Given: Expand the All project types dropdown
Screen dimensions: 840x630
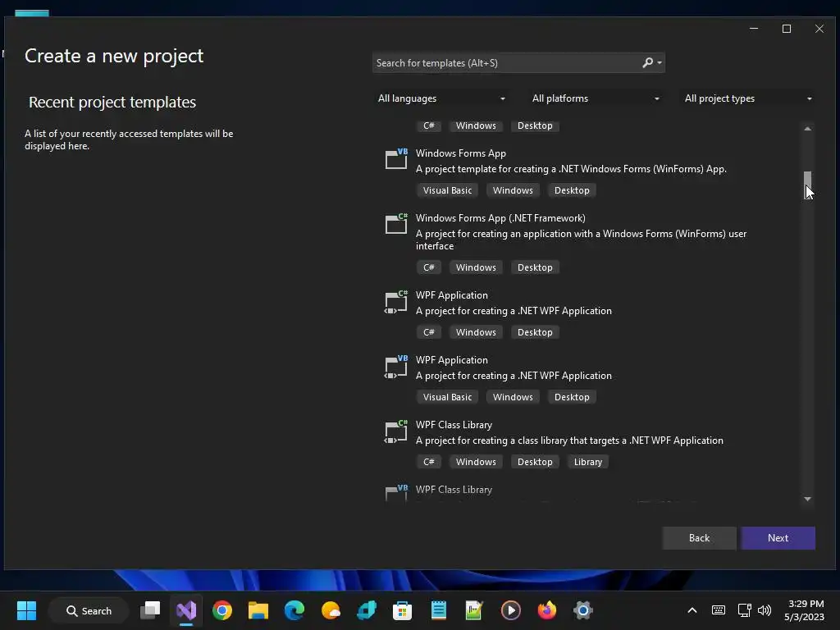Looking at the screenshot, I should (x=748, y=98).
